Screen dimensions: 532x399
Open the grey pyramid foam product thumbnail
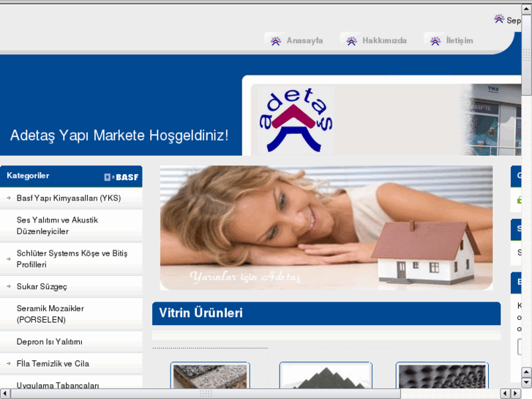tap(326, 376)
